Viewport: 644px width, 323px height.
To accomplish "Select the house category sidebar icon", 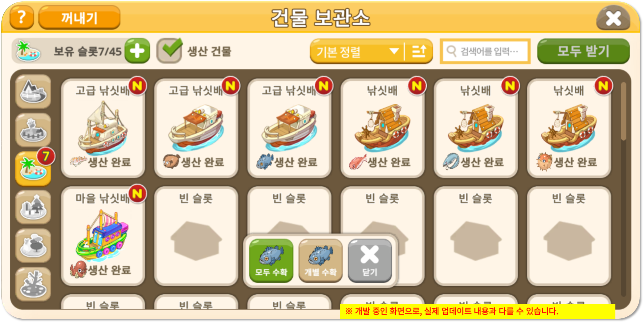I will [x=33, y=92].
